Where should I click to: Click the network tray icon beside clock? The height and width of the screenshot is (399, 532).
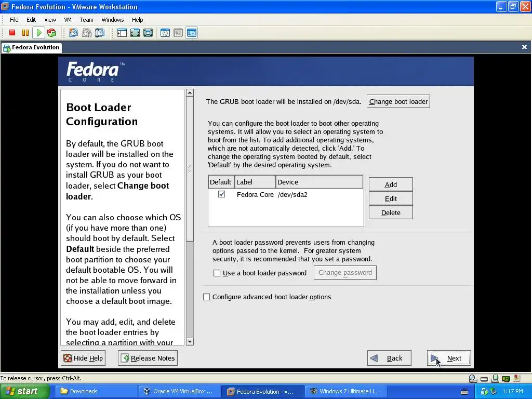coord(494,392)
